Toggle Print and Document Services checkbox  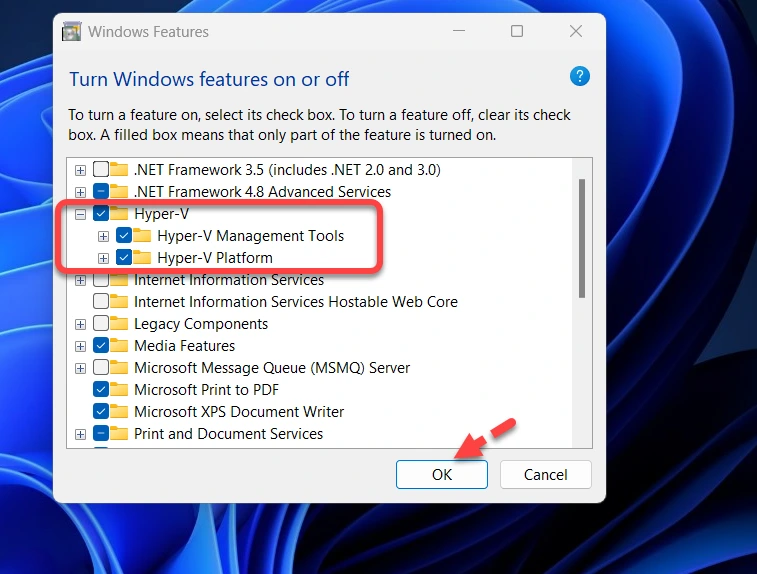[100, 434]
